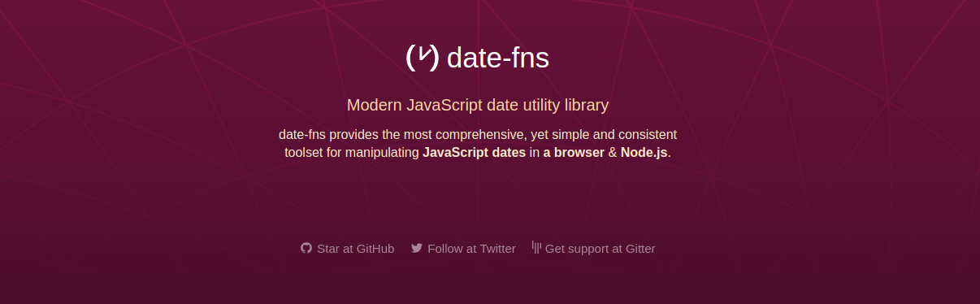The height and width of the screenshot is (304, 980).
Task: Click the bold Node.js text
Action: [x=645, y=152]
